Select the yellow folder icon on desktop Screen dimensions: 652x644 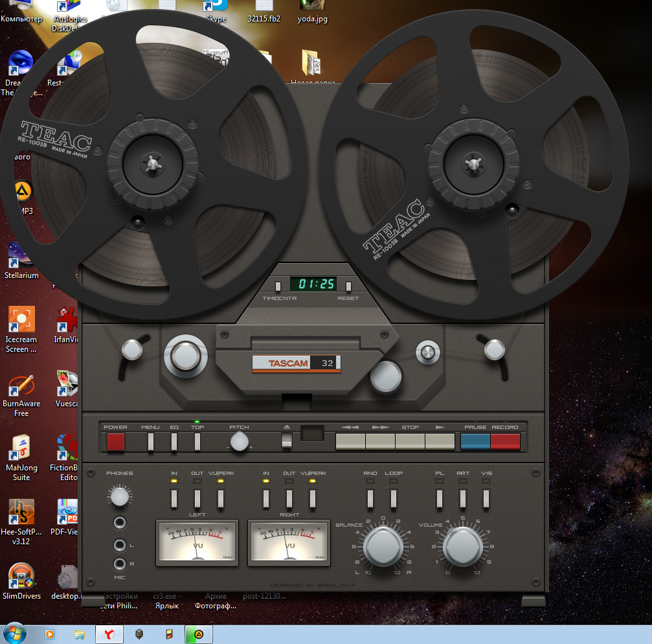(x=311, y=63)
